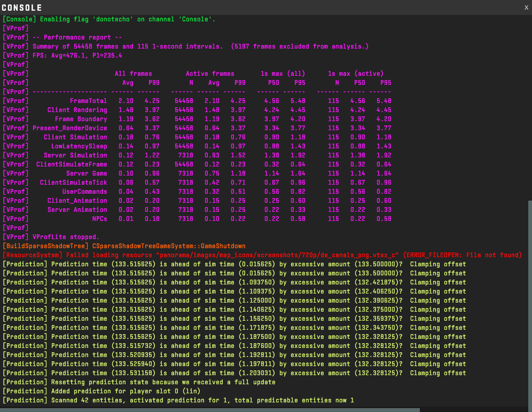Click the empty vertical scrollbar track above the thumb
532x412 pixels.
tap(529, 107)
